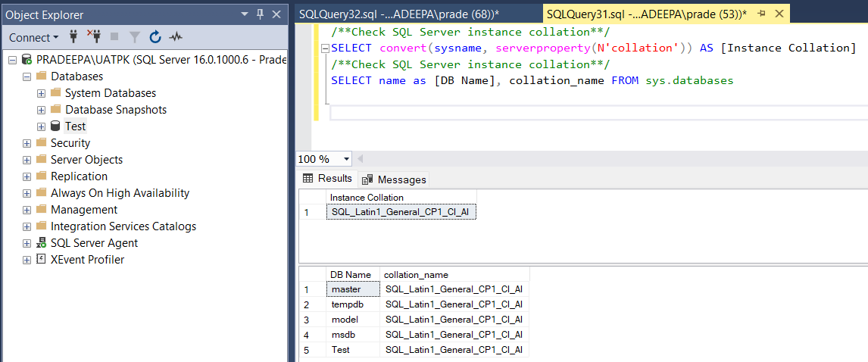Expand the Database Snapshots node
Image resolution: width=868 pixels, height=362 pixels.
click(41, 110)
